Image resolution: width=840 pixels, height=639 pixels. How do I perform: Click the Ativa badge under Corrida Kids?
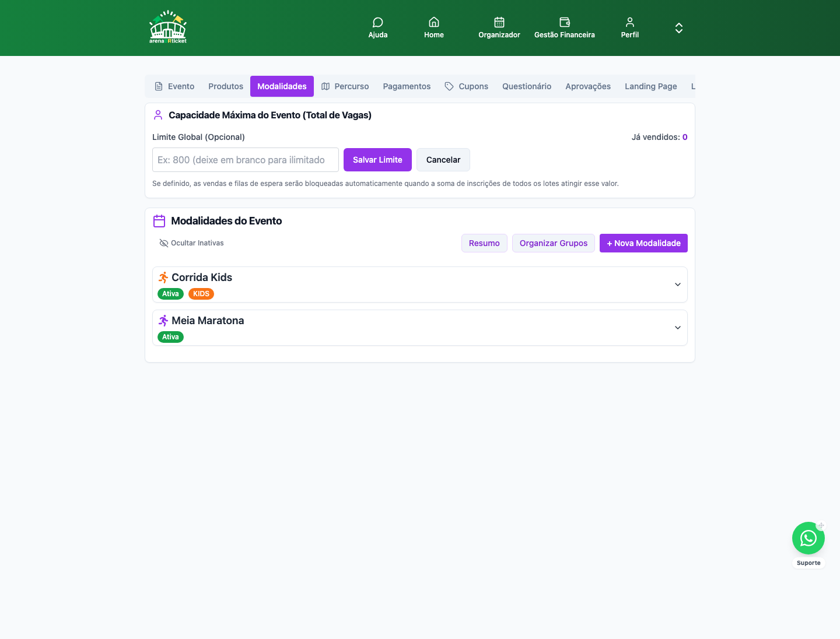point(170,294)
